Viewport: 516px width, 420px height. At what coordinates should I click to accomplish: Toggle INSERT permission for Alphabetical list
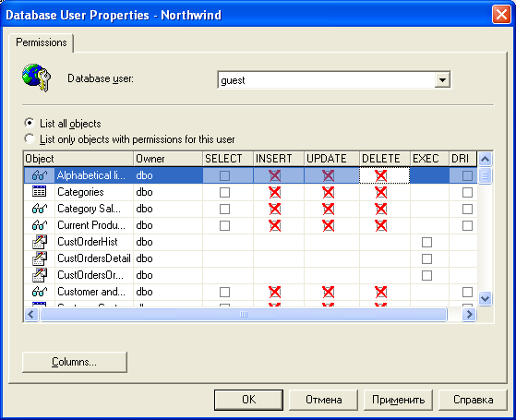coord(275,175)
